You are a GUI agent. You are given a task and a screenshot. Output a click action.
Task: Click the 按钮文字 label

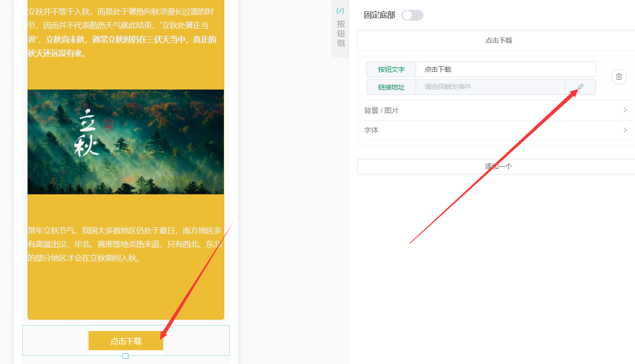pos(392,69)
